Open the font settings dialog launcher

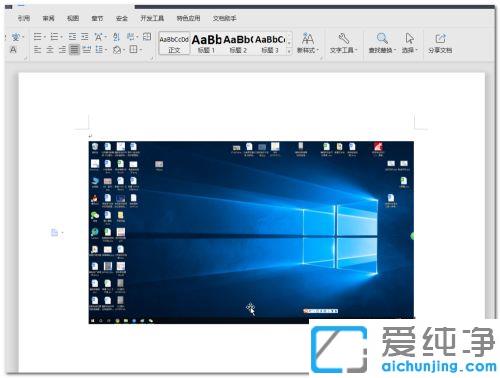(26, 58)
